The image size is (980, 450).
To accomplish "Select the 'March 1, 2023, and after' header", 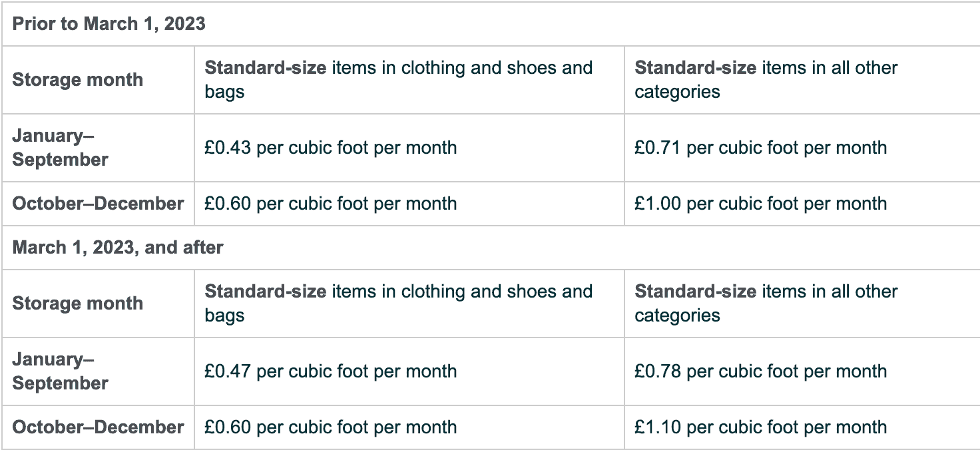I will [x=118, y=248].
